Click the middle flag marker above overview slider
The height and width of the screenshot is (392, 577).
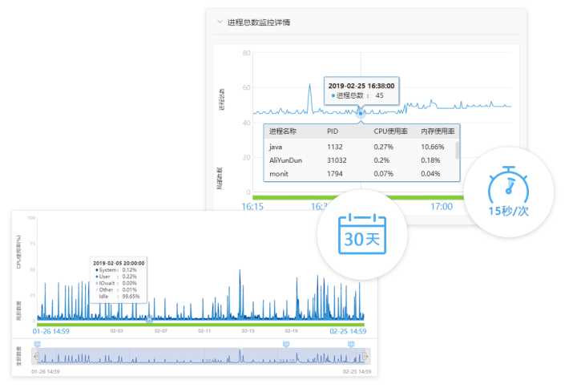[284, 343]
